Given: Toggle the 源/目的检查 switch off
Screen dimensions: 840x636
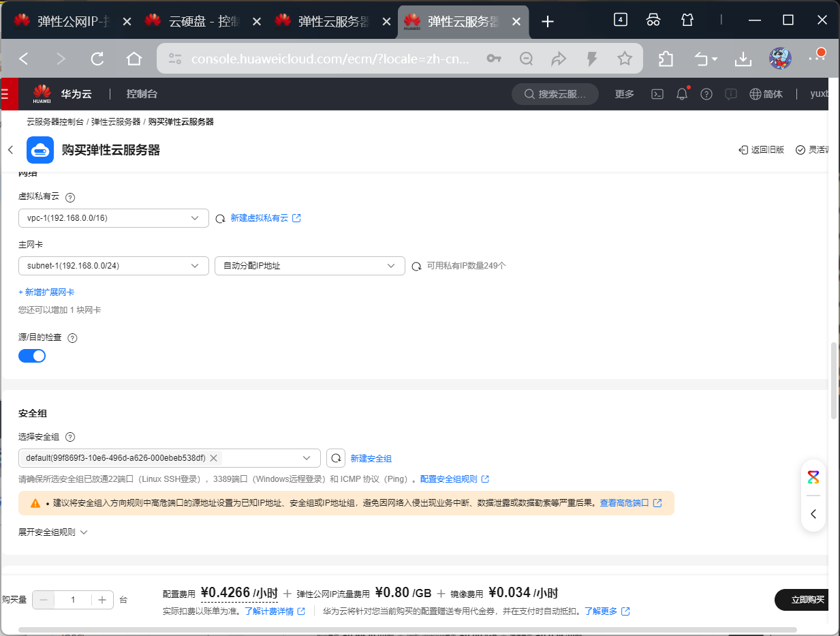Looking at the screenshot, I should [x=32, y=356].
